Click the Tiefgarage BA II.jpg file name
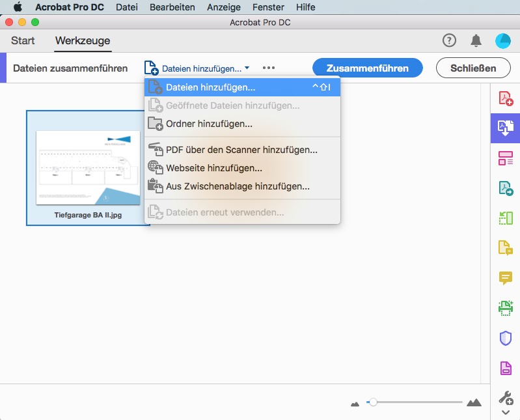This screenshot has width=520, height=420. coord(88,215)
